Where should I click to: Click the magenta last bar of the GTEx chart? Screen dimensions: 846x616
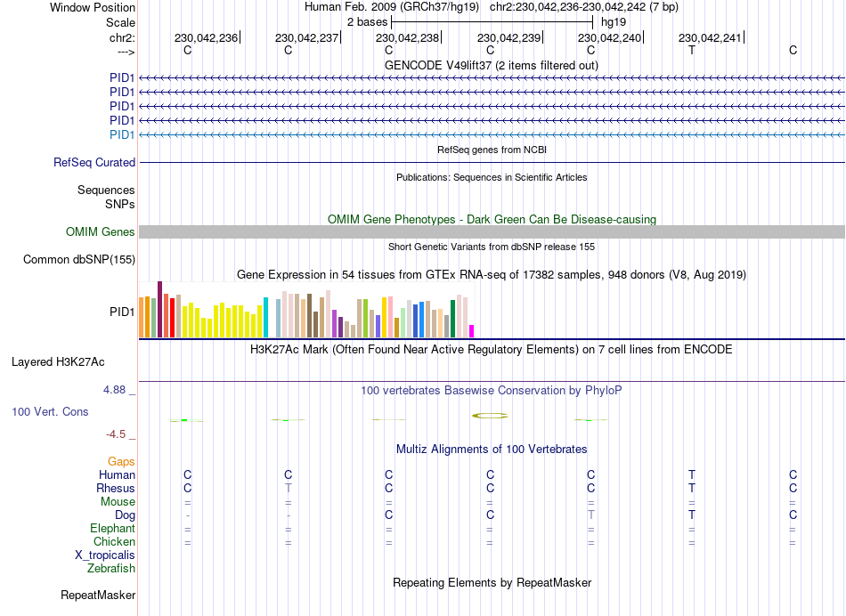[x=472, y=331]
